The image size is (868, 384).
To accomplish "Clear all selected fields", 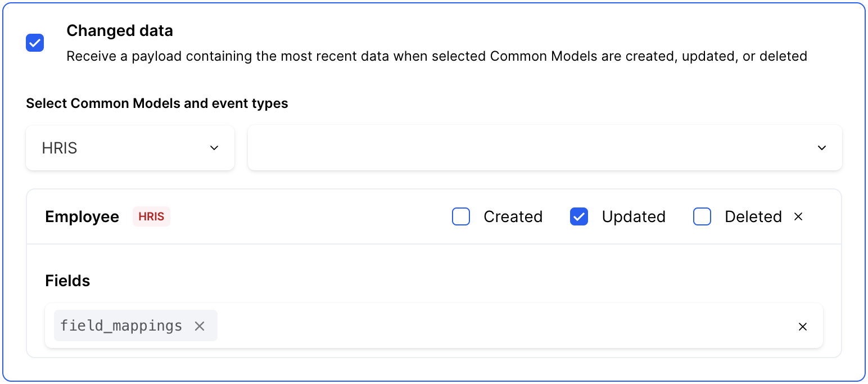I will tap(803, 327).
